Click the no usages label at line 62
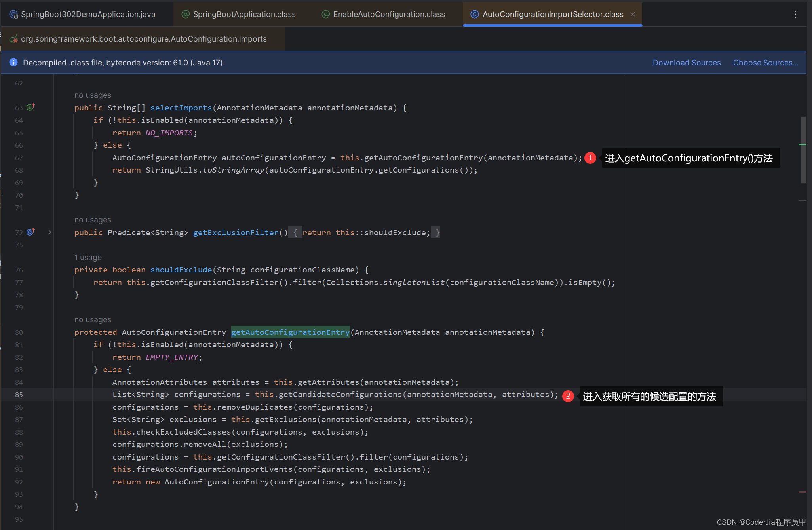The image size is (812, 530). click(x=93, y=95)
